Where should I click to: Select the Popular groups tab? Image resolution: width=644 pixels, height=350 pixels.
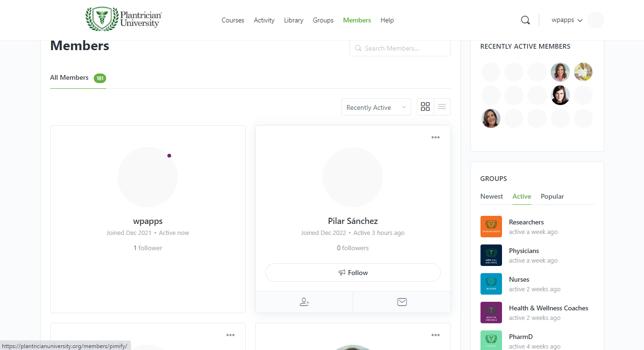coord(552,196)
